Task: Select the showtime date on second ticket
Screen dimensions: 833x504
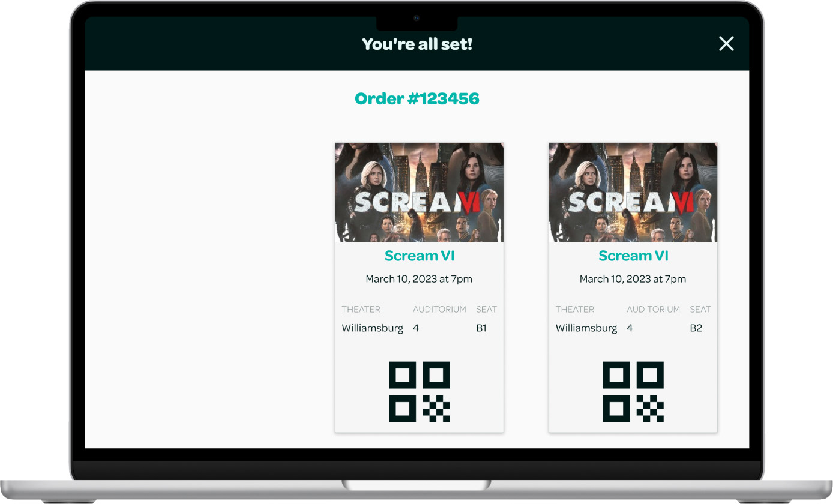Action: pos(633,279)
